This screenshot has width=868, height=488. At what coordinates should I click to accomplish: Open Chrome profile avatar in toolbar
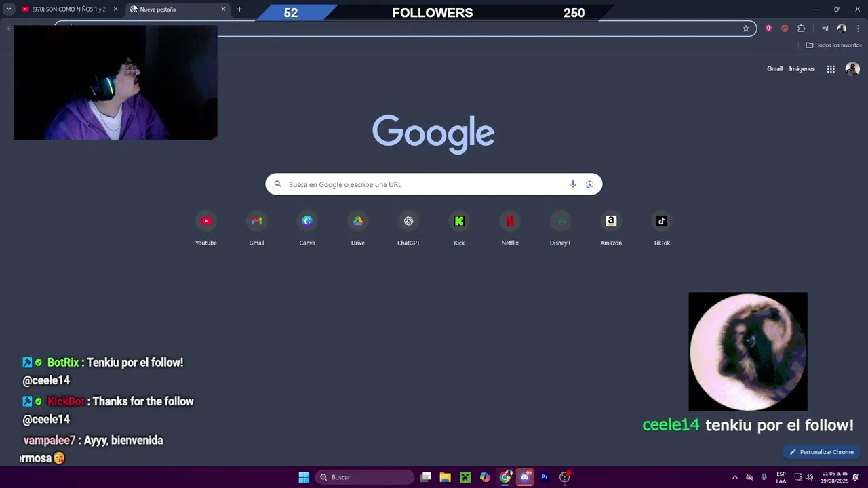[x=842, y=28]
